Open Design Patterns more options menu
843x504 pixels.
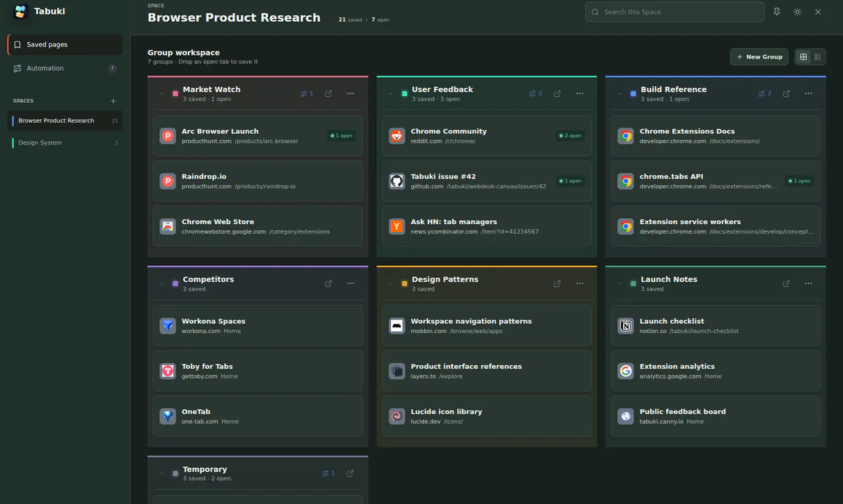(x=579, y=283)
